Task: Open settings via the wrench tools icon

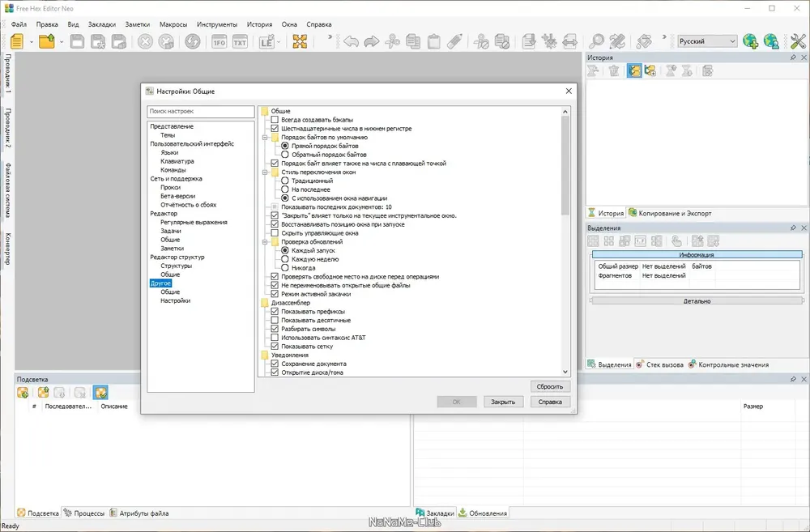Action: point(798,41)
